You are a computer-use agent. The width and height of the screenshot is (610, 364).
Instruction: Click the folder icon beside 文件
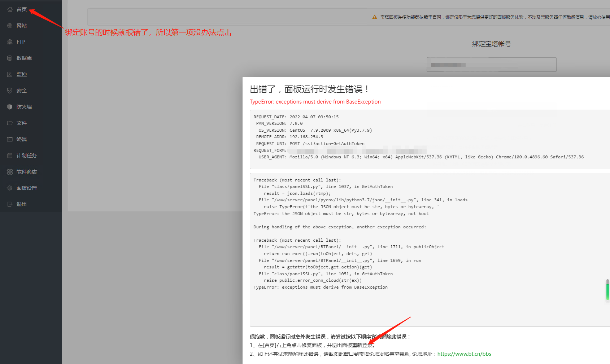[x=10, y=123]
